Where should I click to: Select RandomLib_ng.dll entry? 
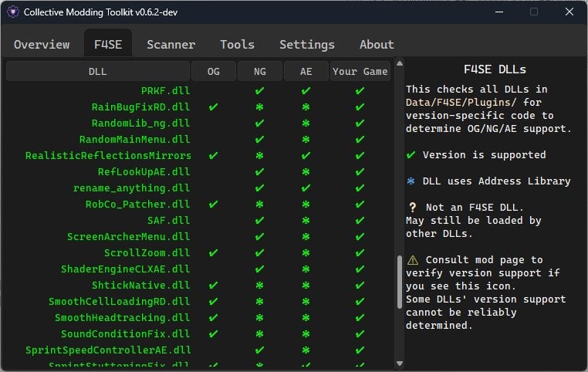click(x=140, y=123)
